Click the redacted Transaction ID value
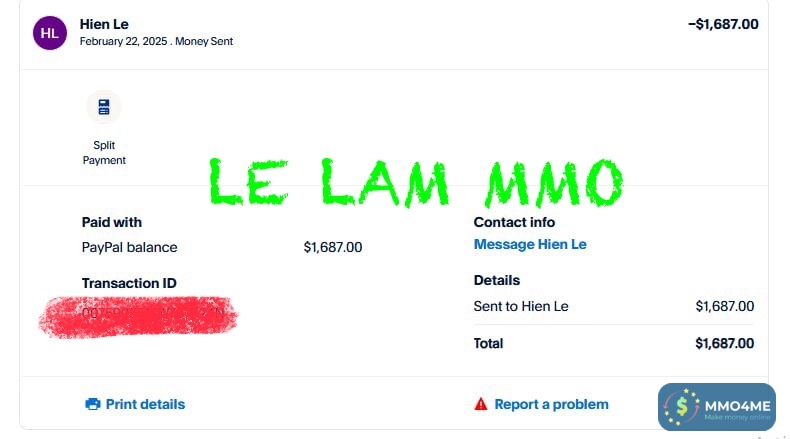This screenshot has height=439, width=790. point(138,314)
